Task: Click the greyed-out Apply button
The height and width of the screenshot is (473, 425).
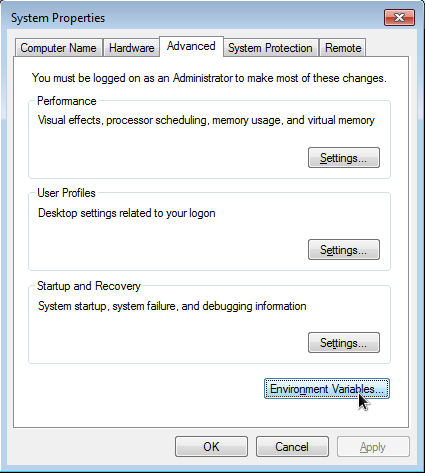Action: pyautogui.click(x=373, y=447)
